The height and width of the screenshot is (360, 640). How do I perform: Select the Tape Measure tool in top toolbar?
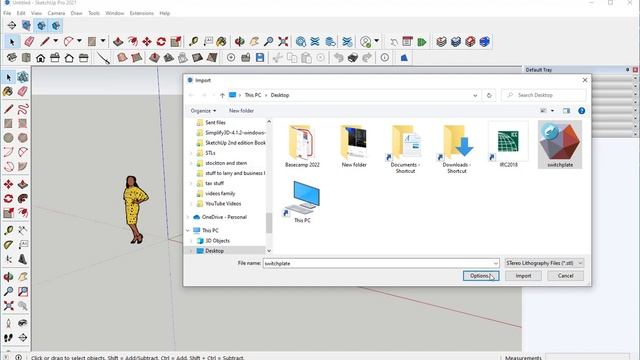193,42
